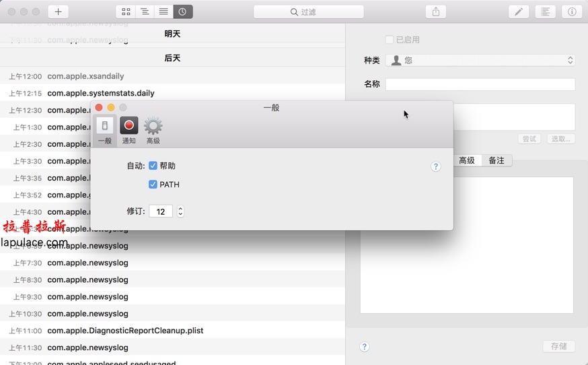This screenshot has width=588, height=365.
Task: Select the schedule clock view icon
Action: [183, 11]
